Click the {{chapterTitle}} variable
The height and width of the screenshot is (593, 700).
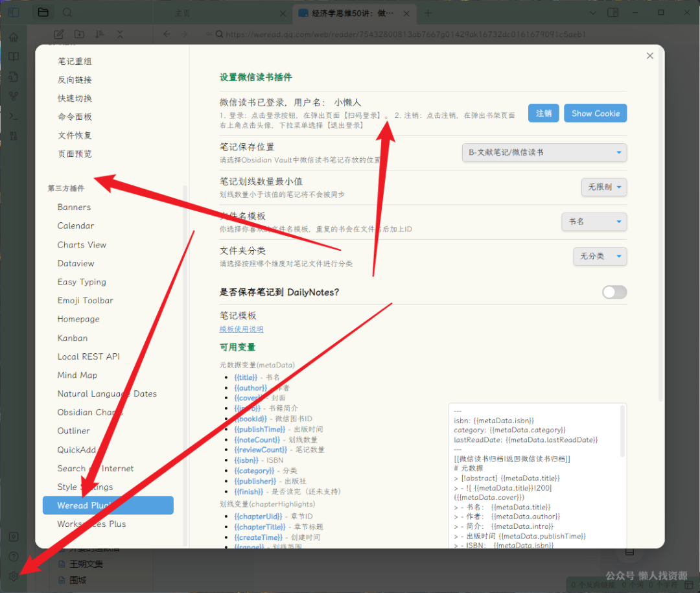tap(259, 527)
